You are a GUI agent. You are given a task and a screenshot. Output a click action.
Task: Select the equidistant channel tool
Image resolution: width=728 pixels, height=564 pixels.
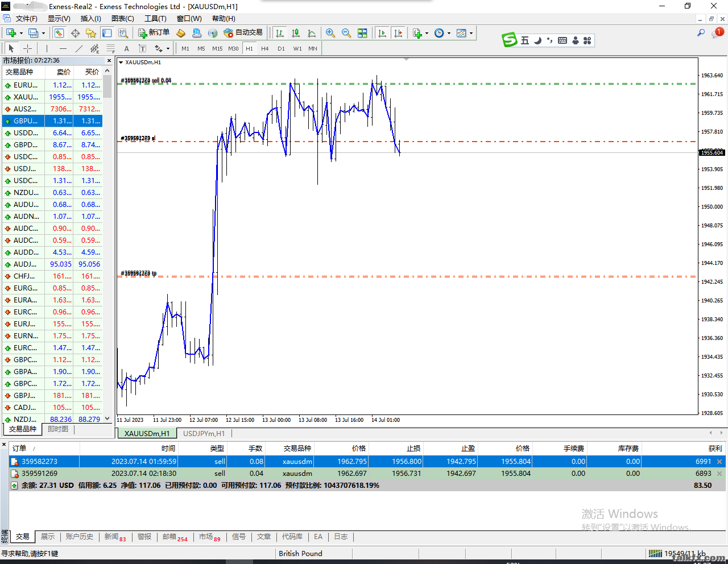94,48
